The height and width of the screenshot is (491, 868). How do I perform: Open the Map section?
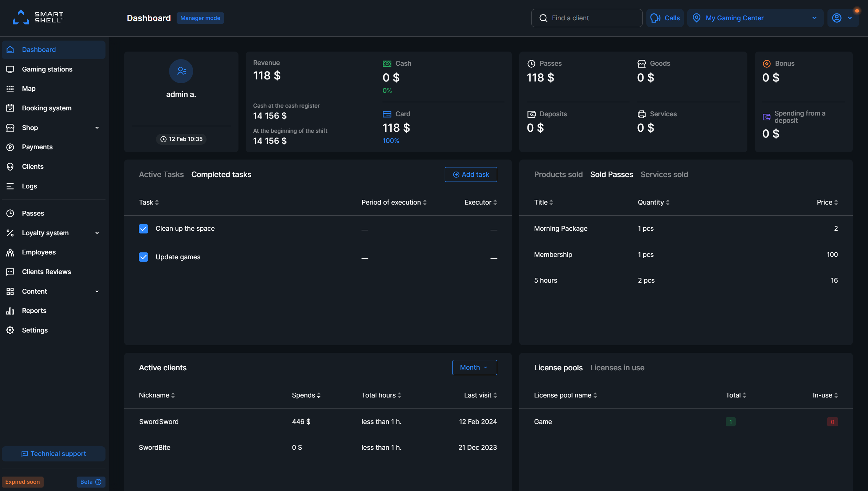(x=29, y=88)
